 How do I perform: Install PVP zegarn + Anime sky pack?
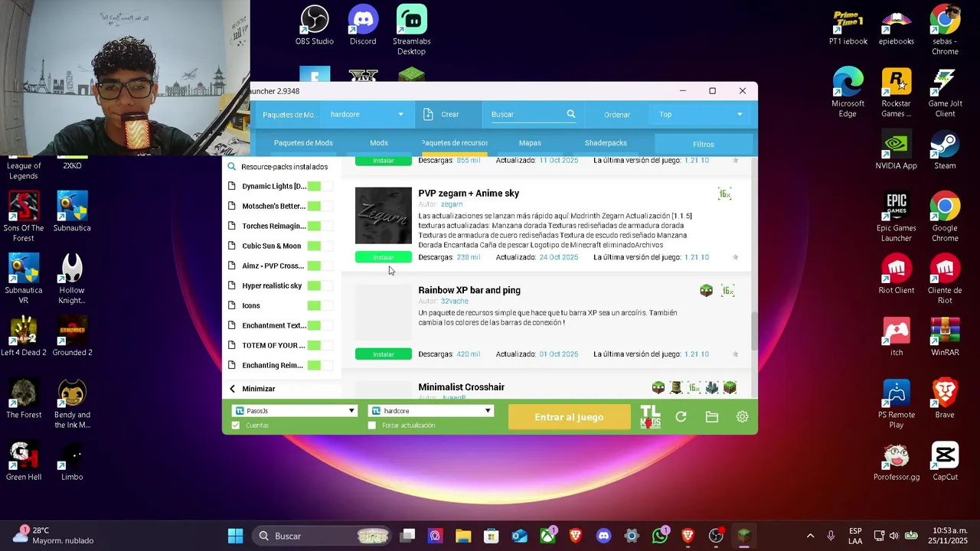click(x=383, y=257)
